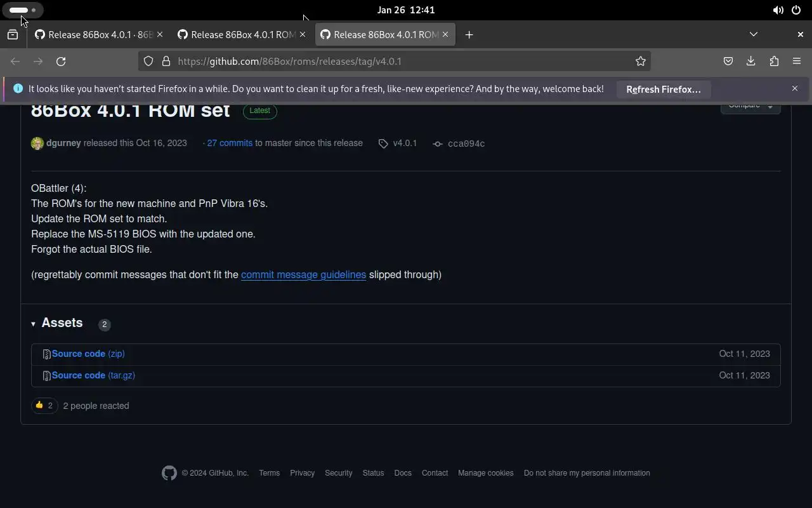Open the Firefox hamburger menu
Image resolution: width=812 pixels, height=508 pixels.
coord(797,62)
